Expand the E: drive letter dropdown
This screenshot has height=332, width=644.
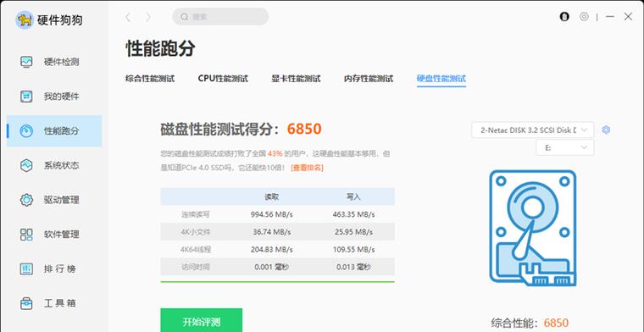[x=565, y=147]
